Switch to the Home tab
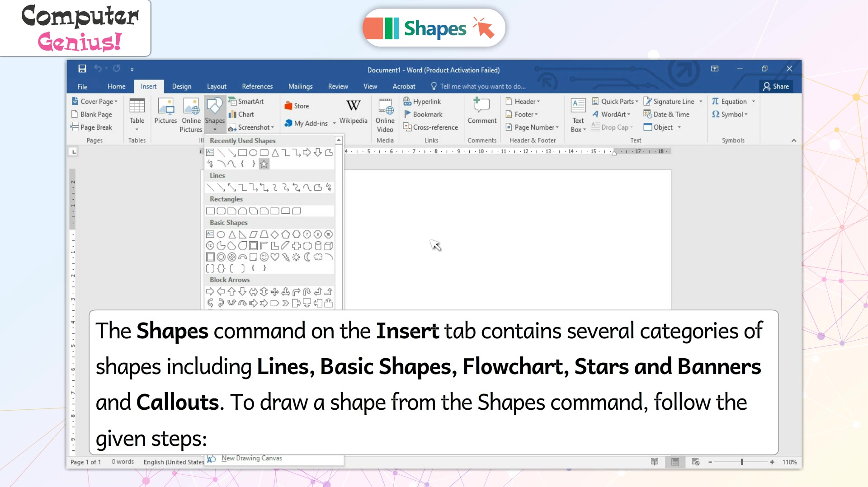Screen dimensions: 868x487 tap(116, 86)
